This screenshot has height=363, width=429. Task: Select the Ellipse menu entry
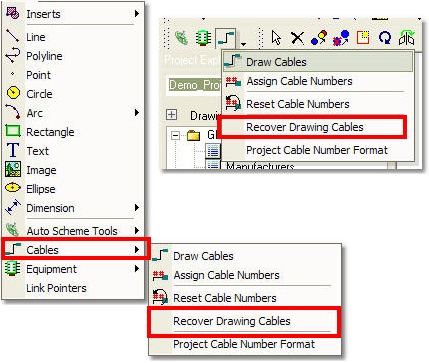(x=73, y=189)
